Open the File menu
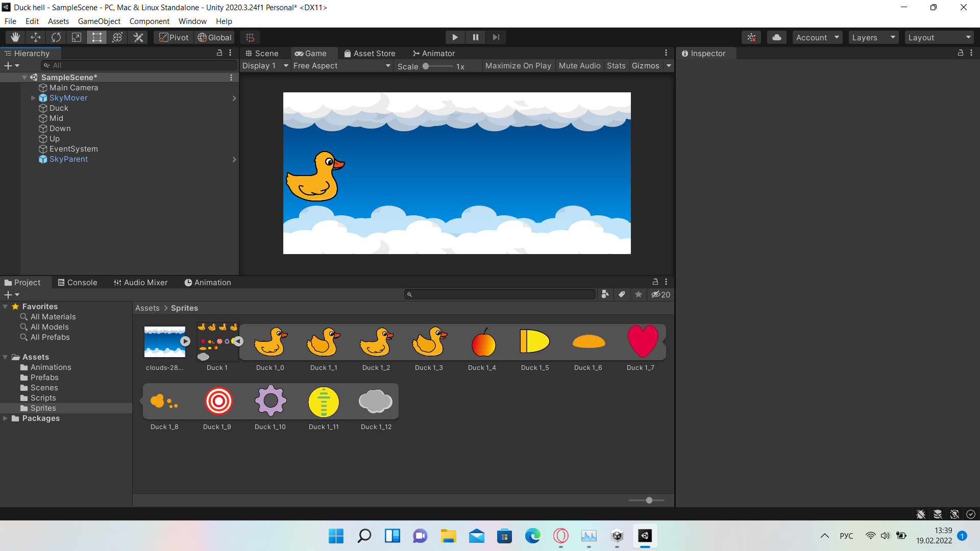This screenshot has width=980, height=551. (x=10, y=21)
